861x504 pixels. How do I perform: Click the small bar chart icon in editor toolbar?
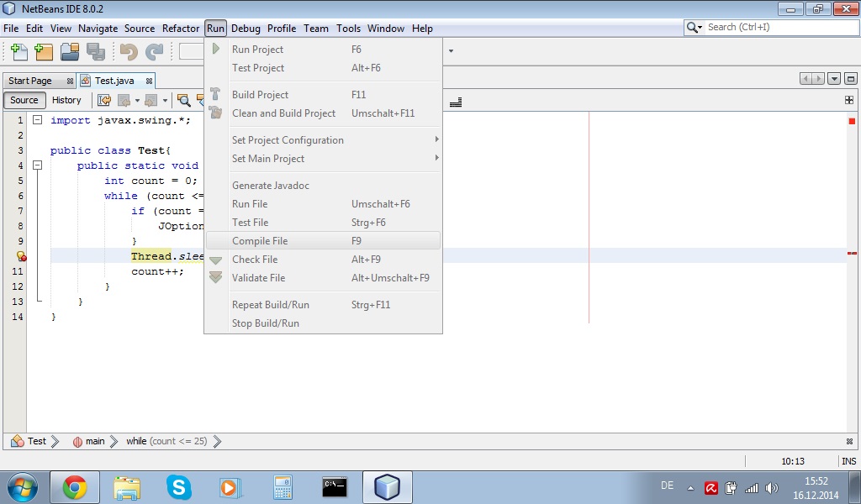455,102
